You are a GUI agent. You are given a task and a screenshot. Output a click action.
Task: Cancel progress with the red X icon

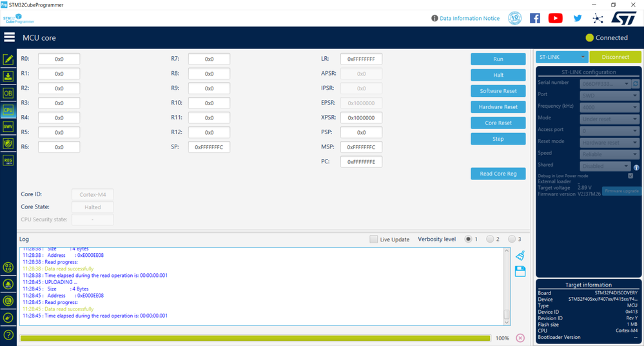pyautogui.click(x=520, y=338)
